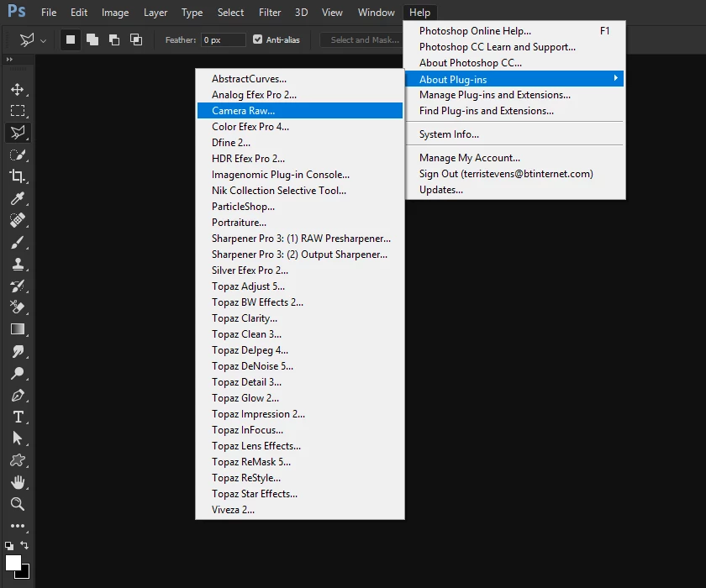Select the Brush tool
This screenshot has width=706, height=588.
click(x=18, y=242)
